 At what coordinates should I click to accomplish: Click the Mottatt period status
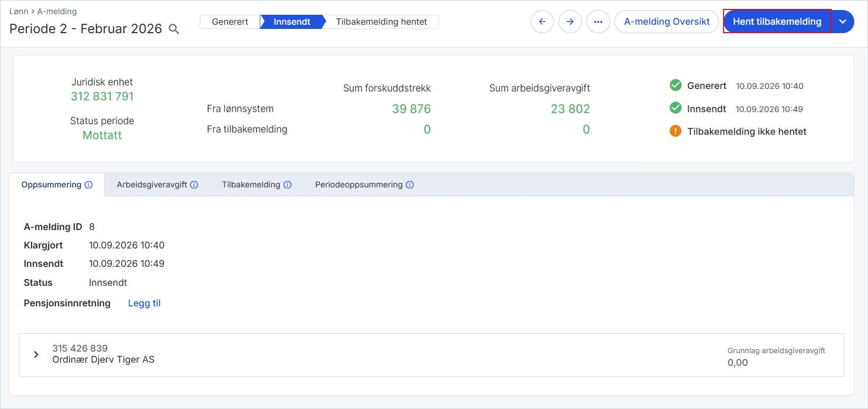pyautogui.click(x=102, y=135)
